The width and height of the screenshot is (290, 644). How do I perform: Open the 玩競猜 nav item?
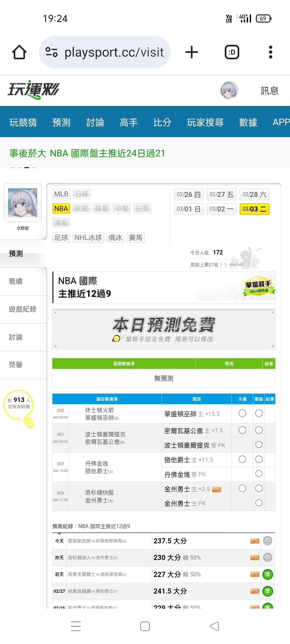23,122
